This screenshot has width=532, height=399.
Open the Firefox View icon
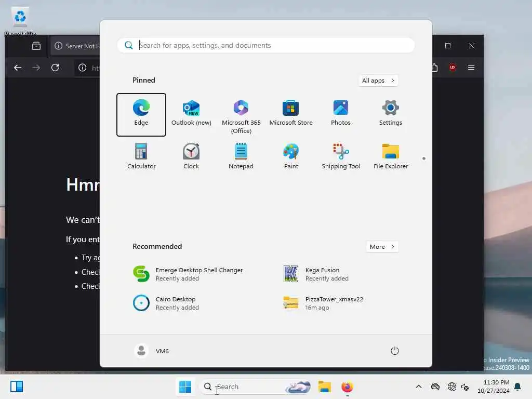pyautogui.click(x=36, y=46)
